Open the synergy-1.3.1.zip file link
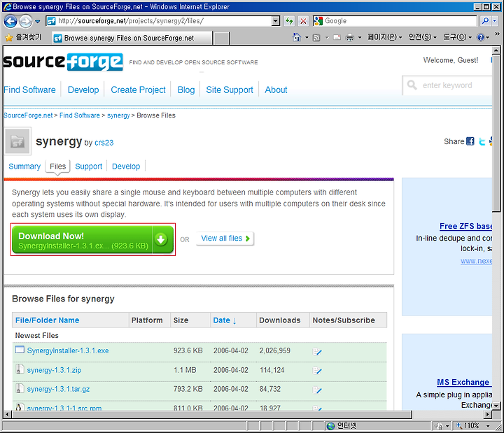 (x=54, y=370)
